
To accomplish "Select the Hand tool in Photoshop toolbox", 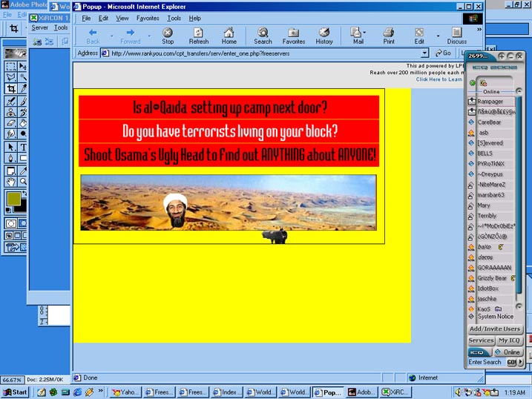I will coord(11,181).
